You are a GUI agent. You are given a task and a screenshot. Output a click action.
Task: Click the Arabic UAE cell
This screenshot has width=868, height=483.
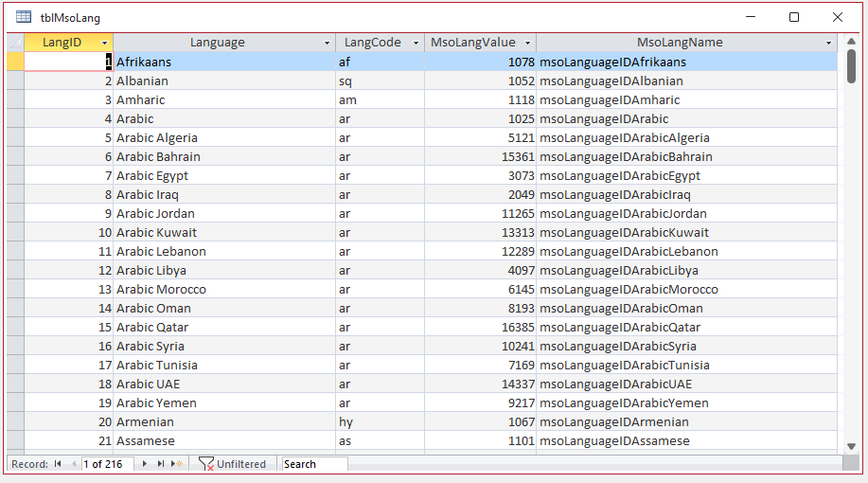[x=224, y=384]
